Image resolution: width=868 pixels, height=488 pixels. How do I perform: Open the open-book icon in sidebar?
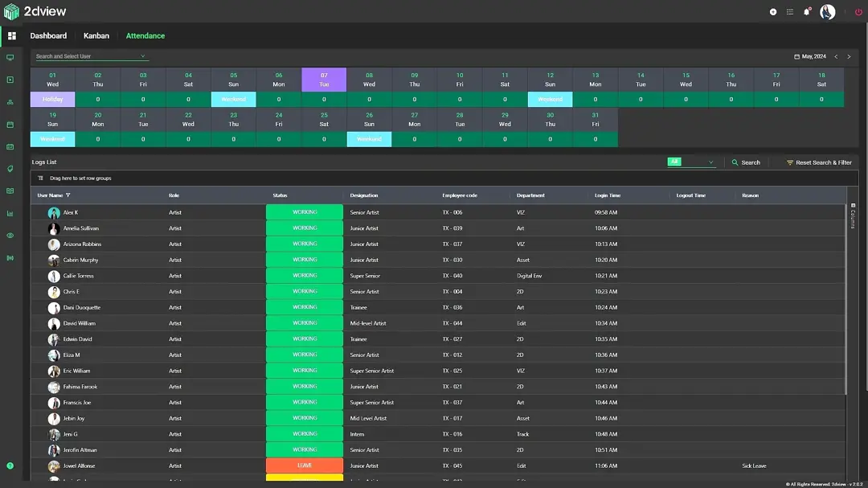click(x=10, y=191)
